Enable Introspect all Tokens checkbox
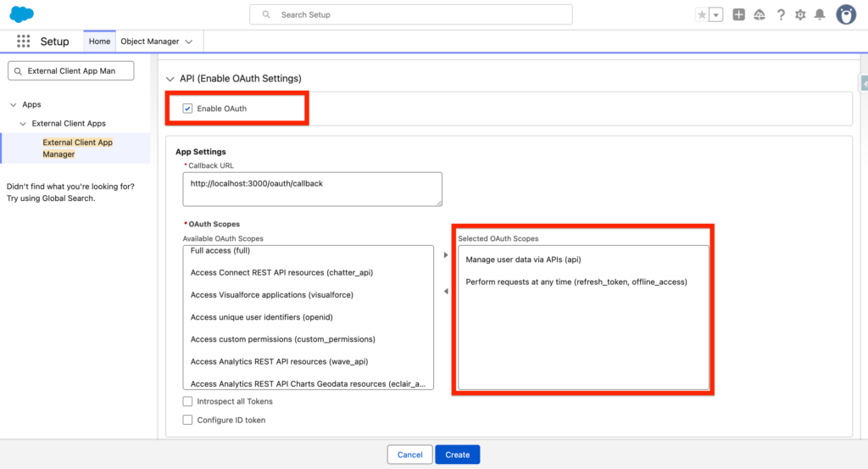Screen dimensions: 868x469 click(187, 401)
